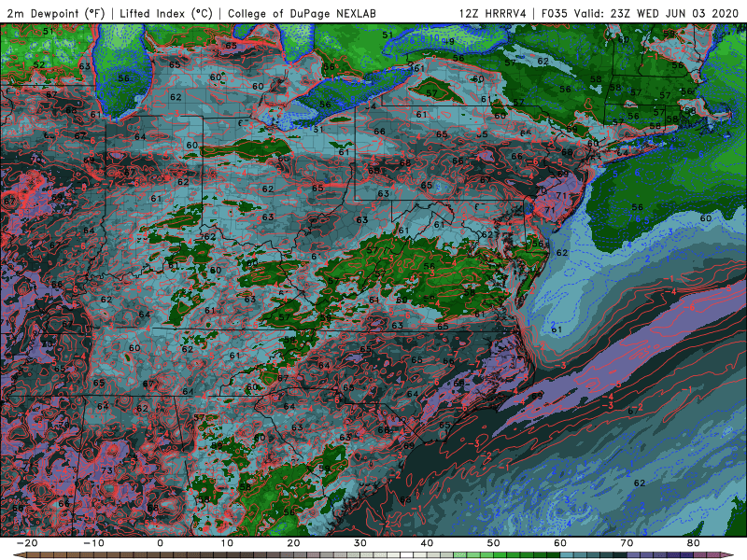Click the 80 label on the color scale
Image resolution: width=747 pixels, height=560 pixels.
(x=694, y=543)
